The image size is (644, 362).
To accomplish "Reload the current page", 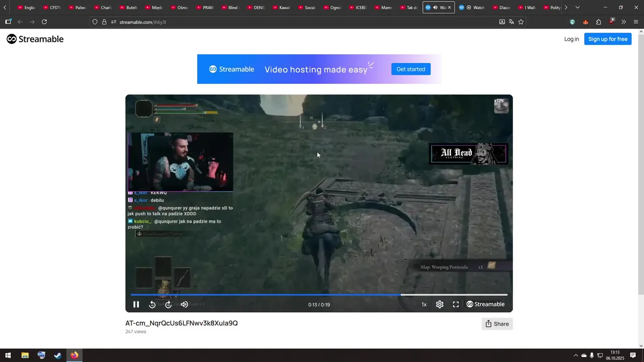I will coord(44,22).
